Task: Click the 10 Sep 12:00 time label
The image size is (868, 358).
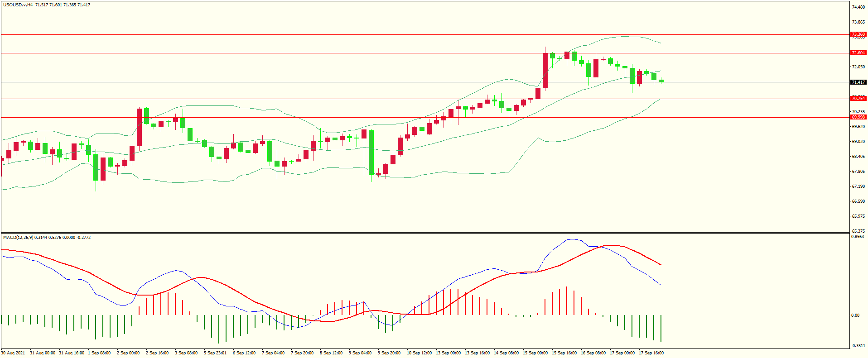Action: [420, 353]
